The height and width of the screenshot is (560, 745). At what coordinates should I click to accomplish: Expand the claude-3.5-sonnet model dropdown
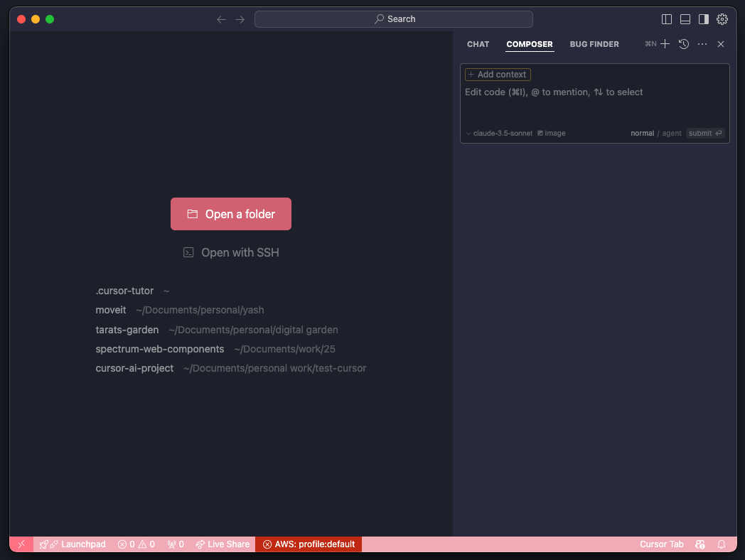[x=499, y=133]
